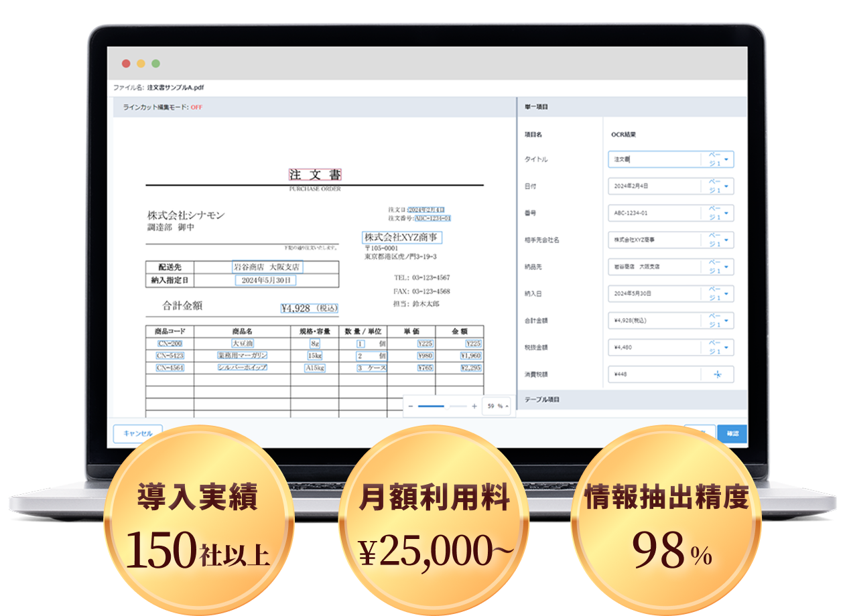Click the 納入日 field showing 2024年5月30日
The width and height of the screenshot is (847, 616).
[653, 294]
